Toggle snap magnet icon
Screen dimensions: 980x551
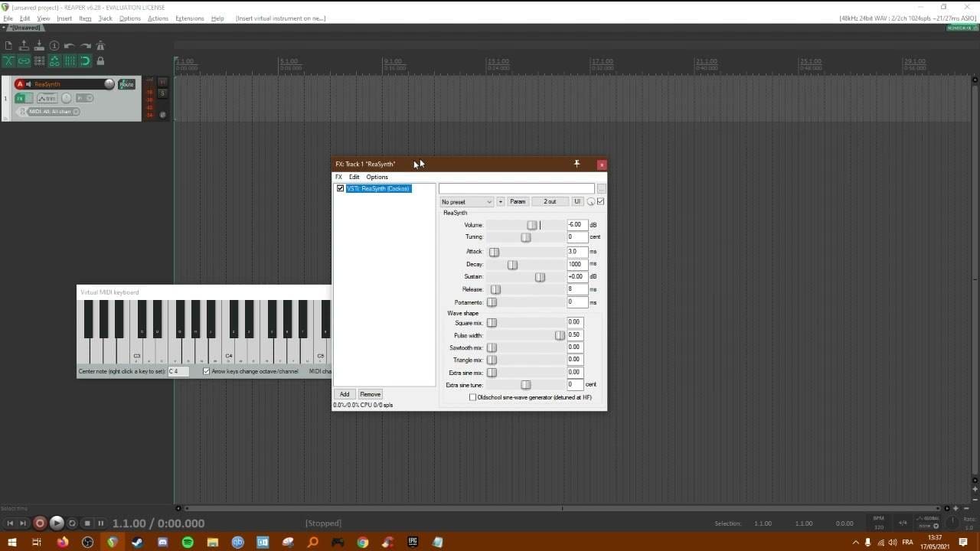tap(85, 61)
